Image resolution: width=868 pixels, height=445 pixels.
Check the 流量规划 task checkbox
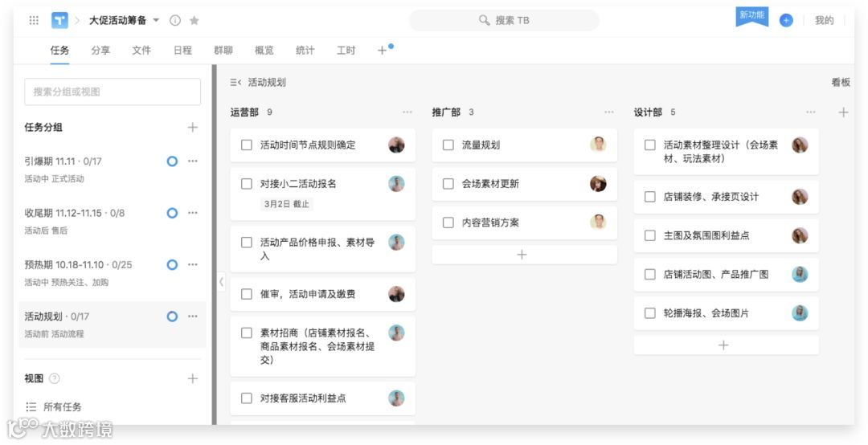point(448,145)
